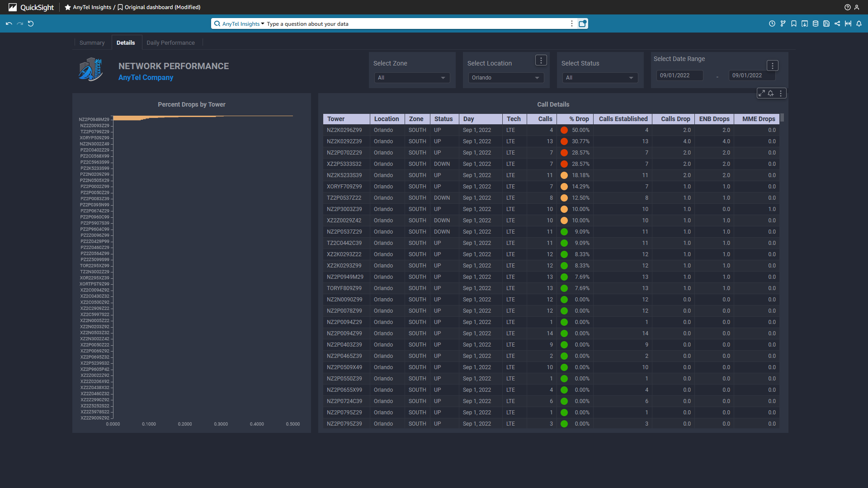Expand the Select Location Orlando dropdown
This screenshot has width=868, height=488.
[x=506, y=78]
